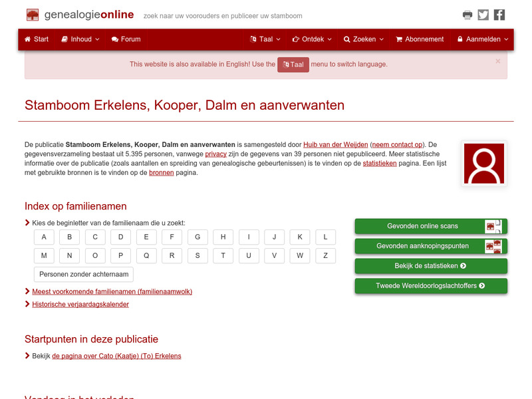
Task: Click the magnifier icon next to Zoeken
Action: [x=345, y=39]
